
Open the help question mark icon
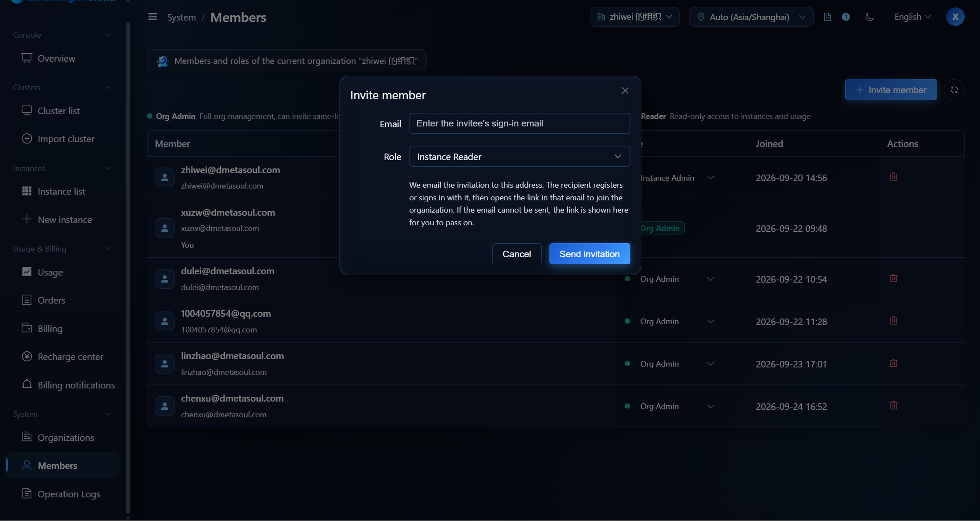846,17
